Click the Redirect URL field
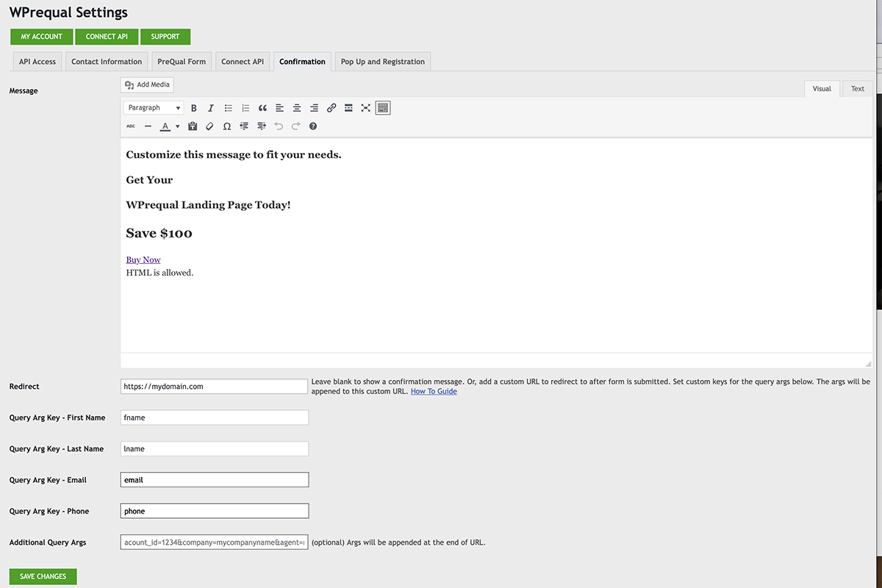The width and height of the screenshot is (882, 588). 214,386
